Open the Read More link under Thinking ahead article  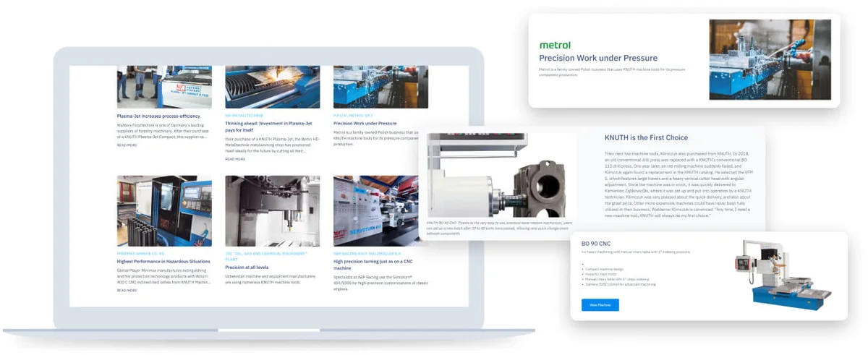point(235,159)
